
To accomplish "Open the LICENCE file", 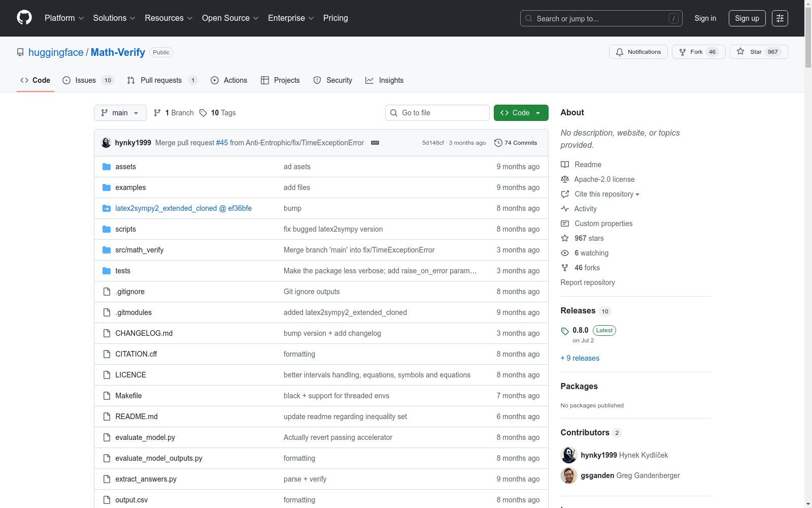I will point(130,375).
